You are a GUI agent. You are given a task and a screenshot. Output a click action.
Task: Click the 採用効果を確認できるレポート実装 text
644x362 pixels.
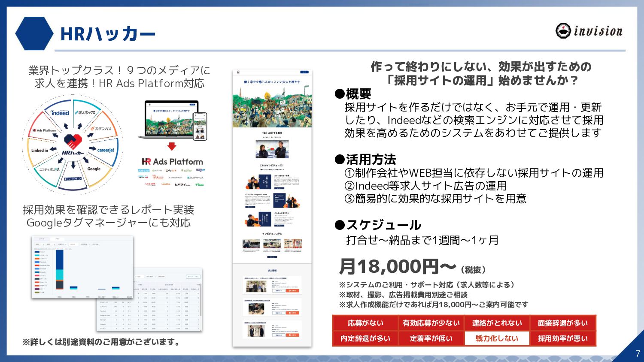pos(109,210)
